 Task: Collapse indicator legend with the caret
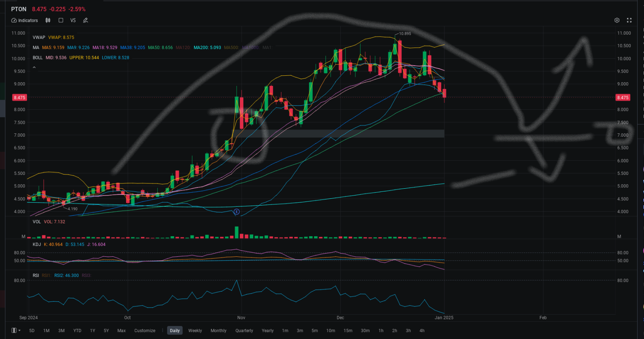click(x=34, y=67)
